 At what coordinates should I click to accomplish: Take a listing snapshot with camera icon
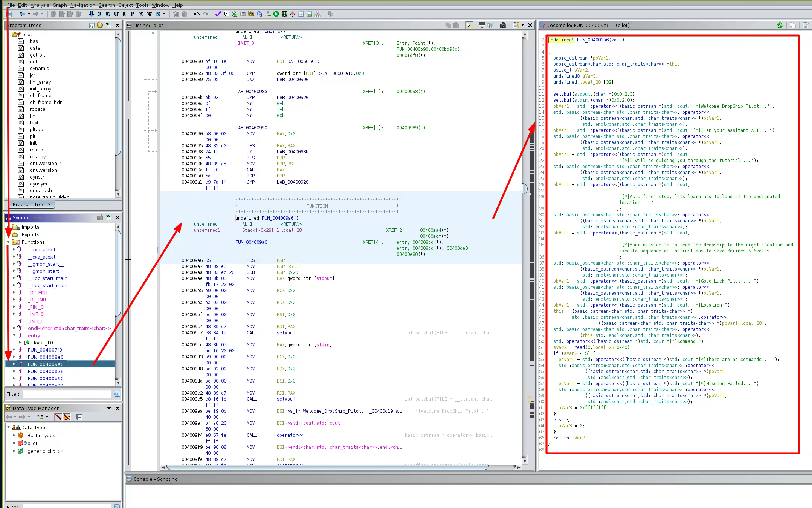tap(503, 25)
